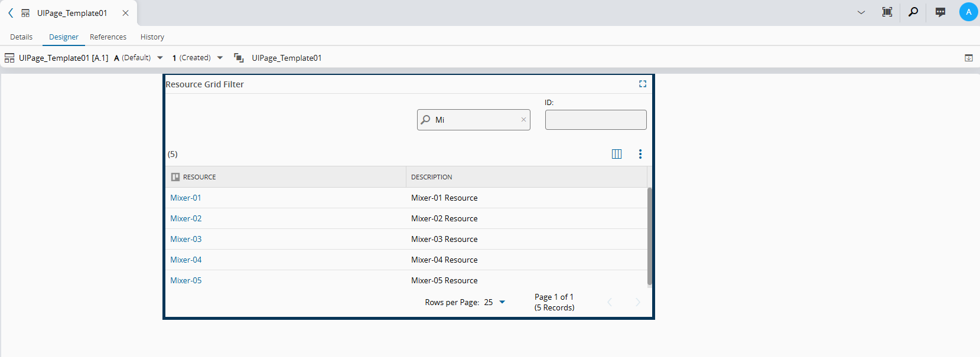This screenshot has height=357, width=980.
Task: Click the search field containing Mi
Action: 474,120
